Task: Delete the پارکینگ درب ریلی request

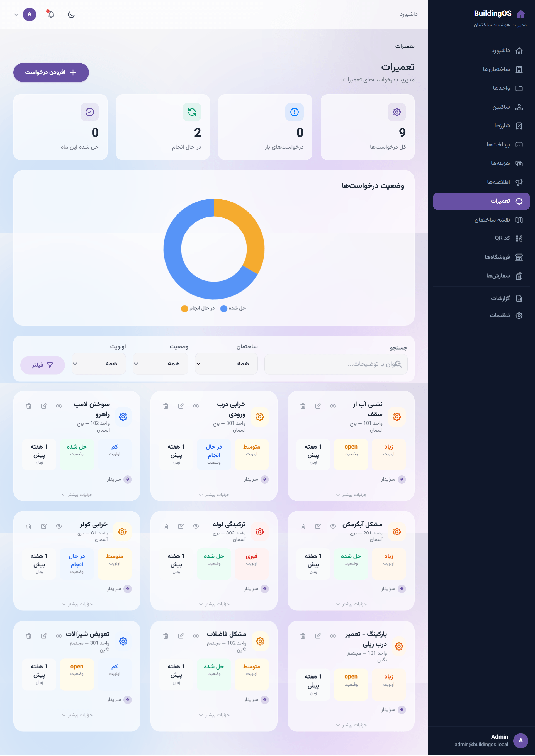Action: [x=303, y=636]
